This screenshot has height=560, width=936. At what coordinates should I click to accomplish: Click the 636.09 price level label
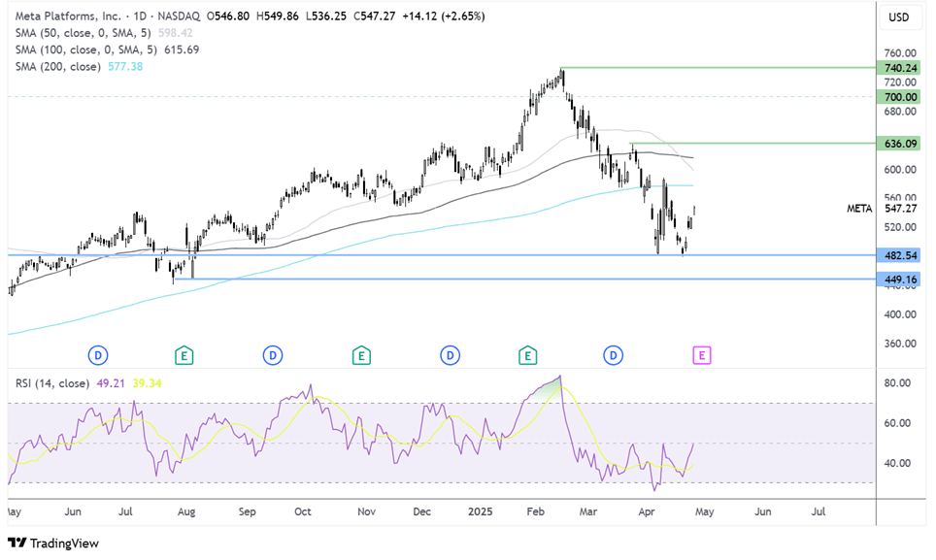(x=898, y=144)
